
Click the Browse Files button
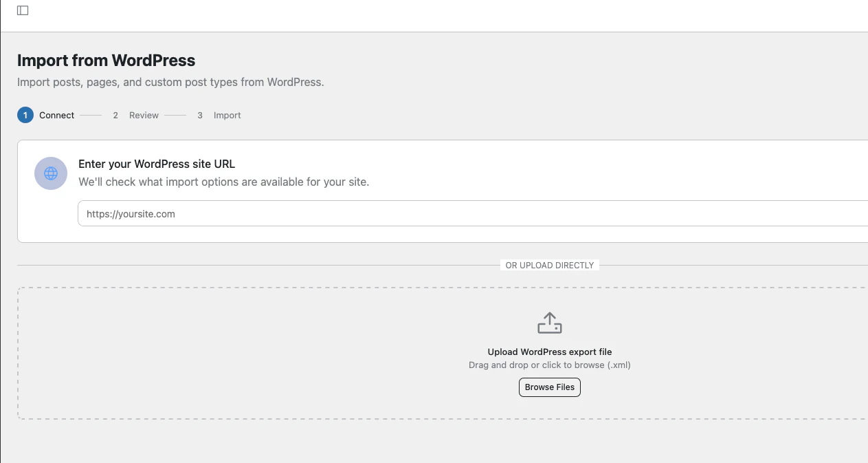click(550, 387)
